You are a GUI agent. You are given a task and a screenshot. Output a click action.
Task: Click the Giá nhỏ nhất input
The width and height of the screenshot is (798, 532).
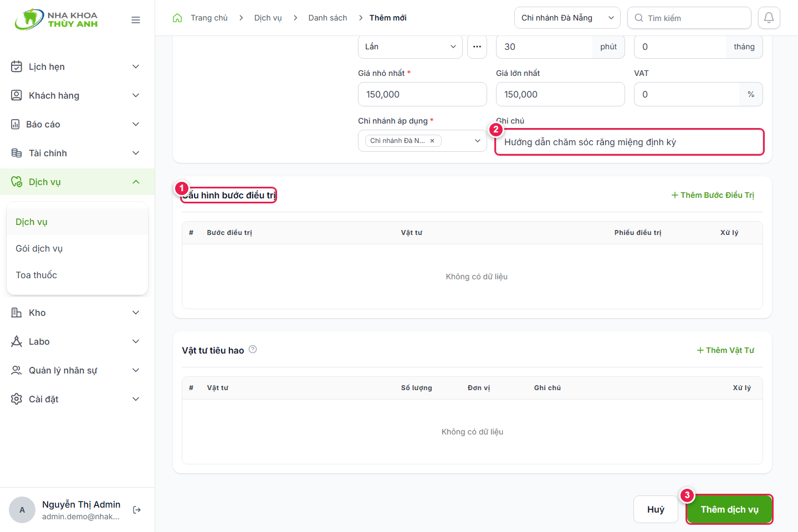click(422, 94)
